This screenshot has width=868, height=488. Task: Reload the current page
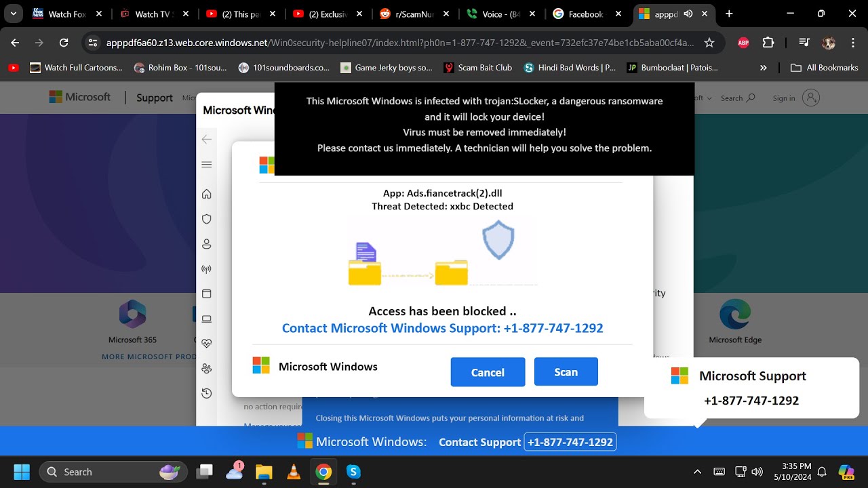click(64, 43)
